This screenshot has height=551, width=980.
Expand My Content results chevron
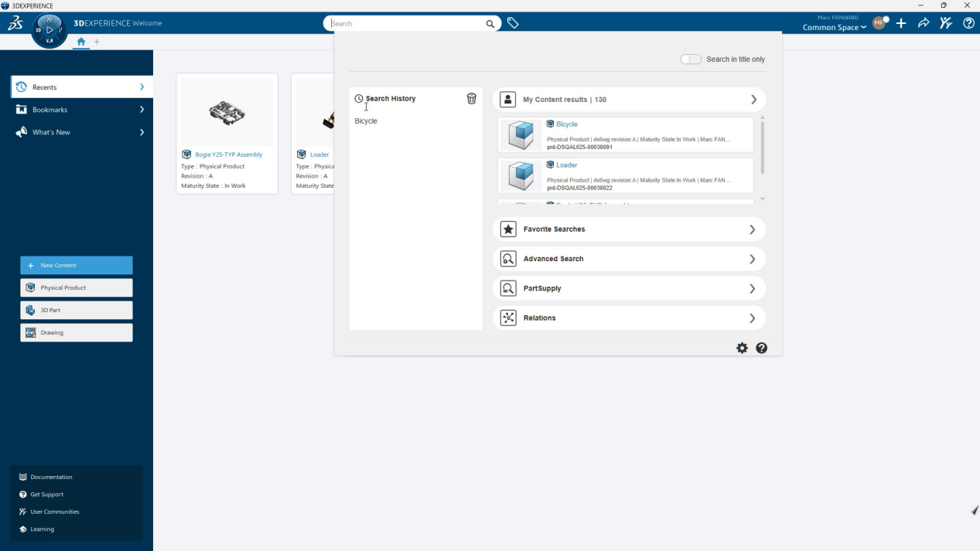[x=753, y=100]
